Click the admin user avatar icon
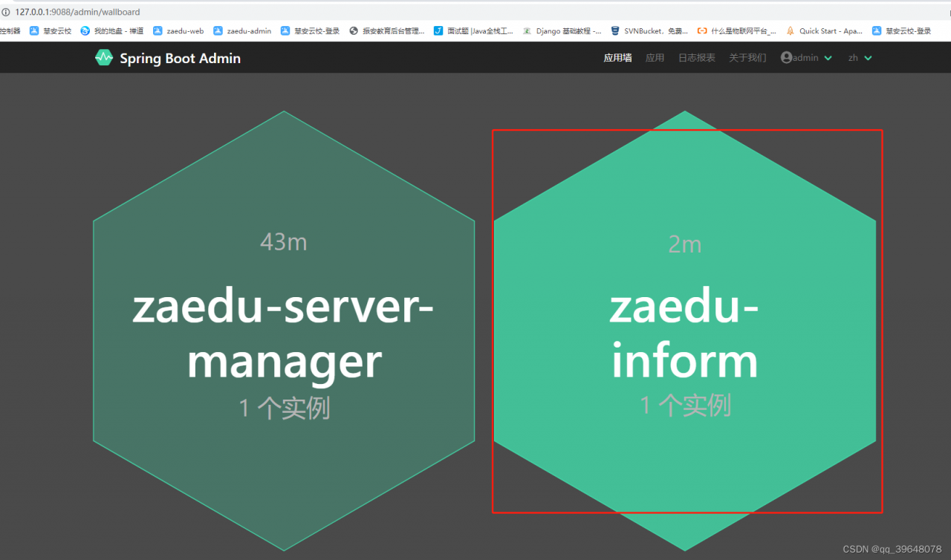The height and width of the screenshot is (560, 951). 787,57
